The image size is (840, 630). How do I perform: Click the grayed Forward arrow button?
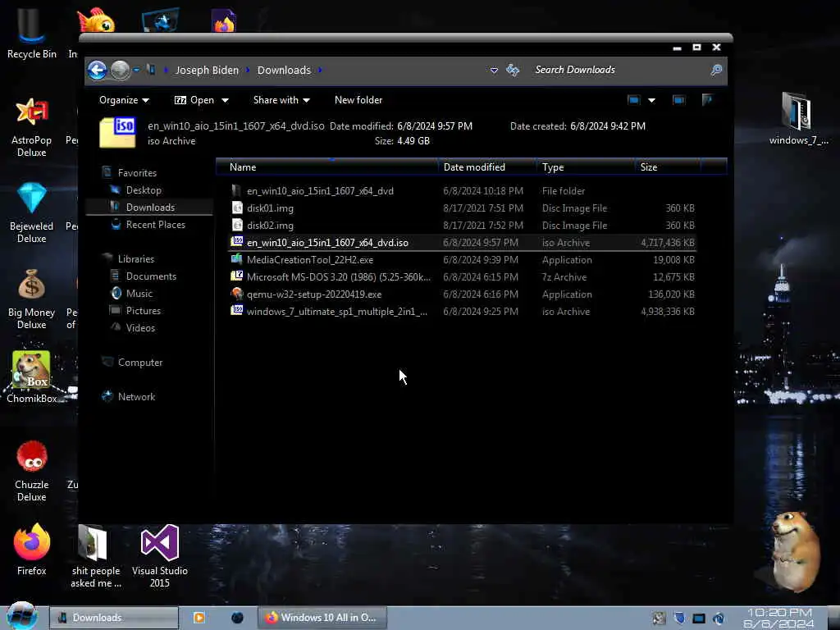[120, 71]
